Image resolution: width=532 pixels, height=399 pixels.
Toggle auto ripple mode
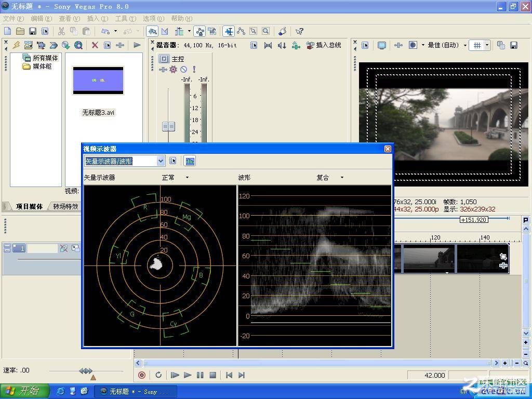pos(179,32)
